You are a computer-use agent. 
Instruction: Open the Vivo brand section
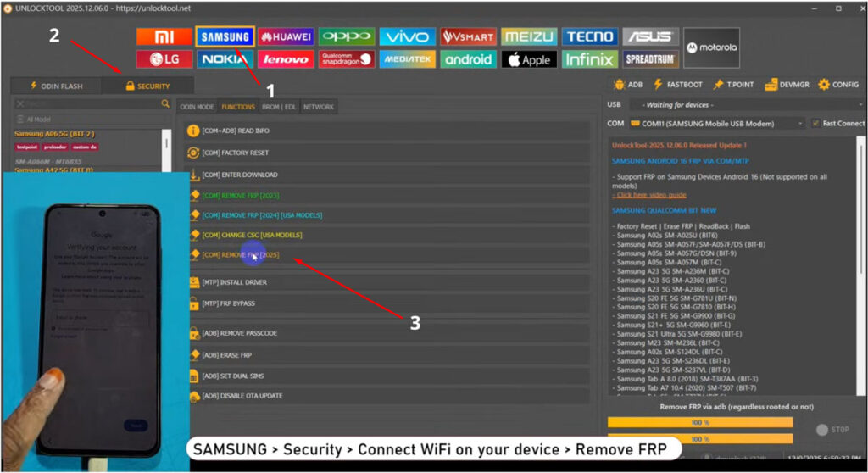point(408,37)
